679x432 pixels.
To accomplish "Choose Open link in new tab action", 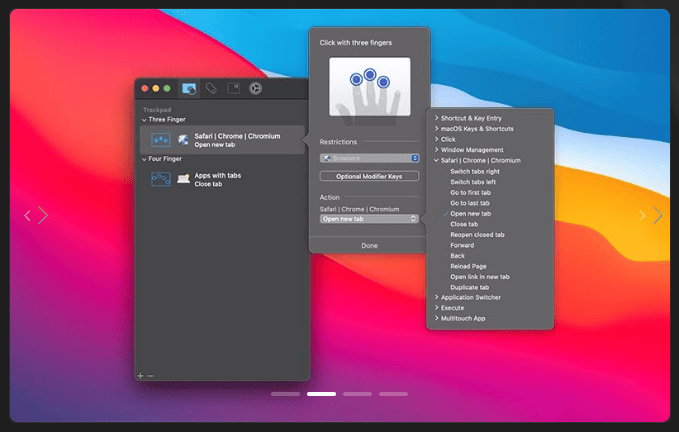I will 480,277.
